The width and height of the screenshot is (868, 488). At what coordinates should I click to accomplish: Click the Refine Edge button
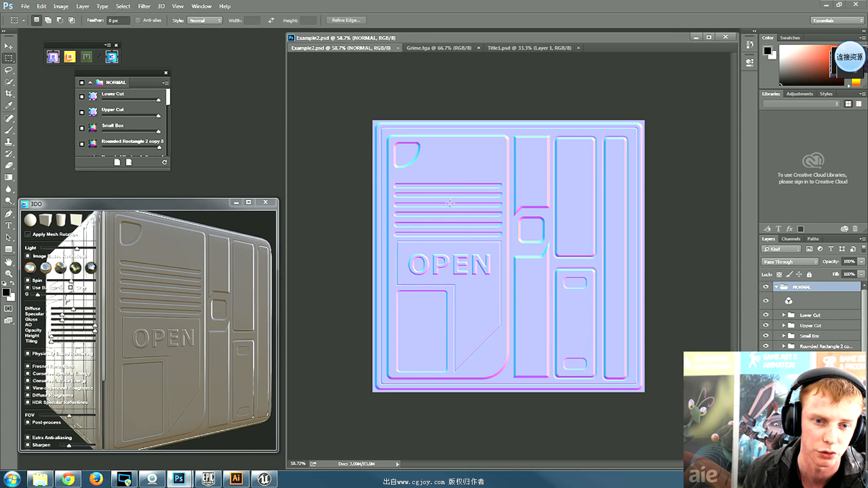click(346, 20)
